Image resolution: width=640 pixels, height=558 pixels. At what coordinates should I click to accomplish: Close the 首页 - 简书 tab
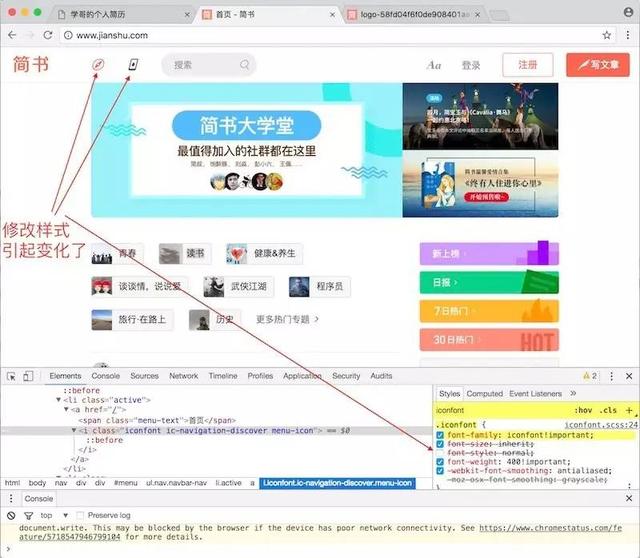333,15
